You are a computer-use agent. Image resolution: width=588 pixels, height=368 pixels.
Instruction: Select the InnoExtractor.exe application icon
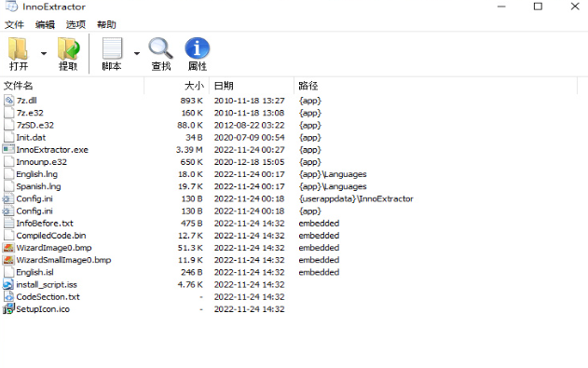click(8, 149)
